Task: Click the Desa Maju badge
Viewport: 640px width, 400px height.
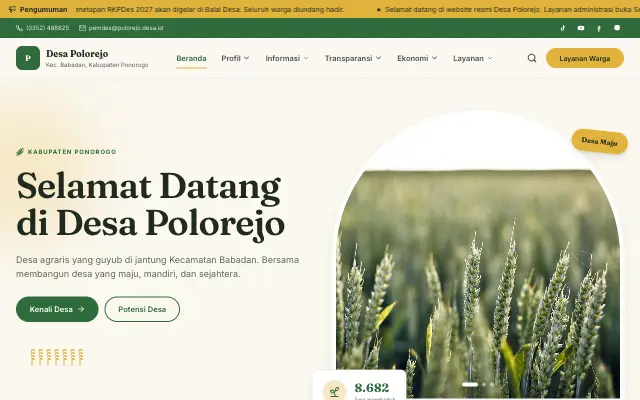Action: pos(600,142)
